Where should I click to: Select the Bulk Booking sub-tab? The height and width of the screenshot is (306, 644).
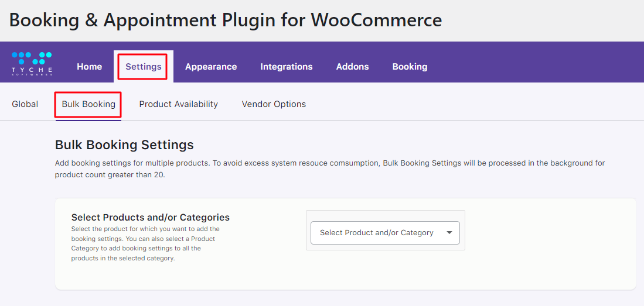pyautogui.click(x=88, y=104)
